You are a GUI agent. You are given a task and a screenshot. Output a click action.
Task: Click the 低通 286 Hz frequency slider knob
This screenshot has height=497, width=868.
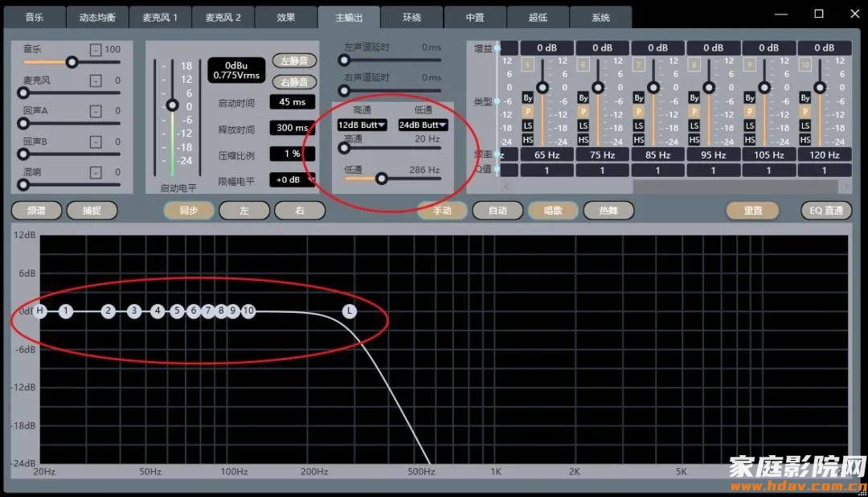click(382, 179)
